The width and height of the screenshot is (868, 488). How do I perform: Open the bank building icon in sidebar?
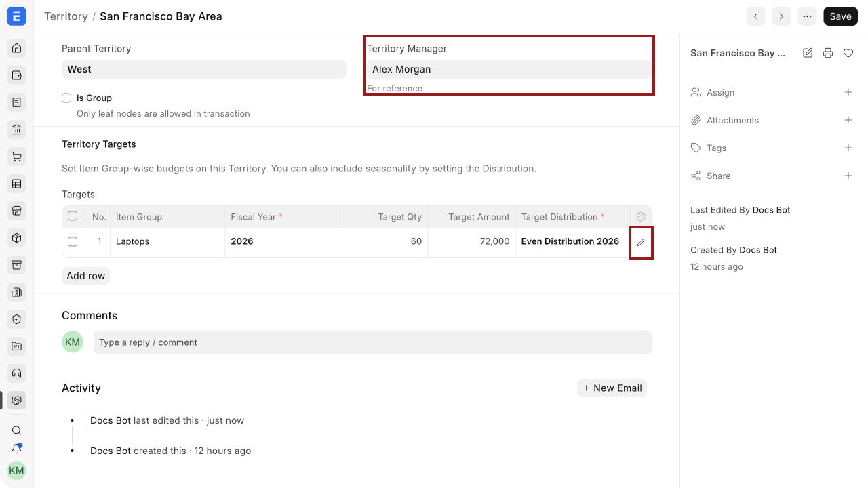[x=17, y=129]
